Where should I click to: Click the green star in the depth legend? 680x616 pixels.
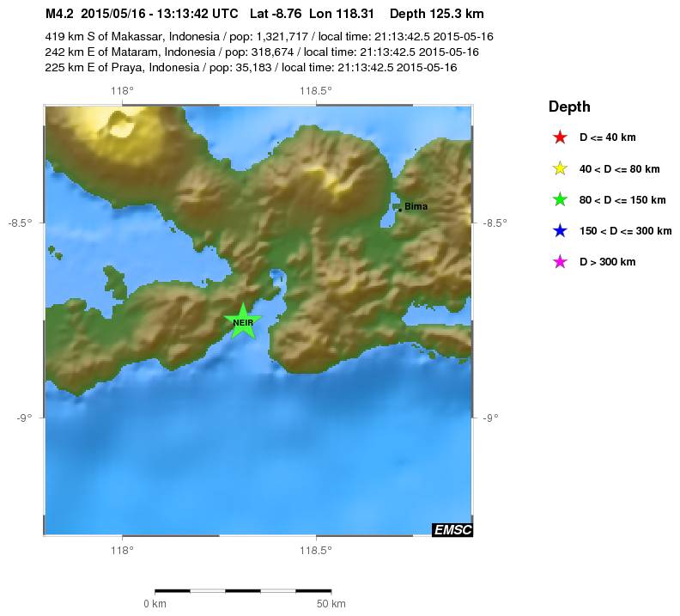click(x=560, y=199)
